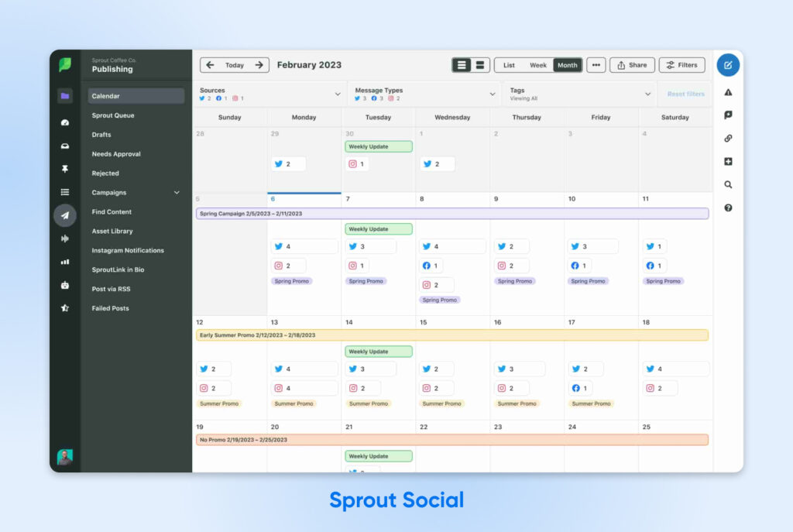
Task: Switch to Week view
Action: tap(537, 65)
